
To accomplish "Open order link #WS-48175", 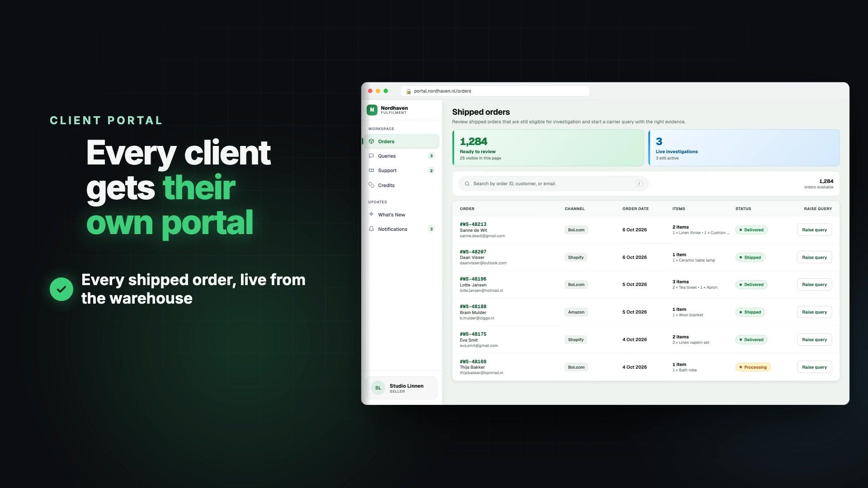I will 473,334.
